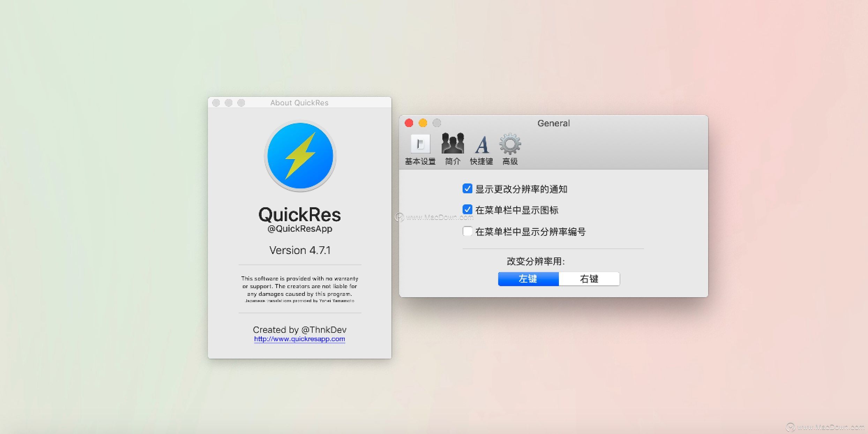Click the About QuickRes window title
This screenshot has width=868, height=434.
tap(299, 103)
